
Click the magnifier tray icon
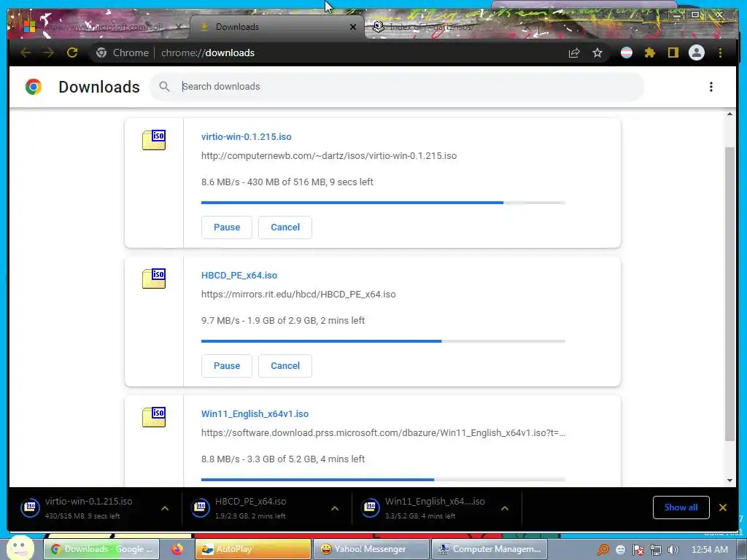[x=603, y=550]
